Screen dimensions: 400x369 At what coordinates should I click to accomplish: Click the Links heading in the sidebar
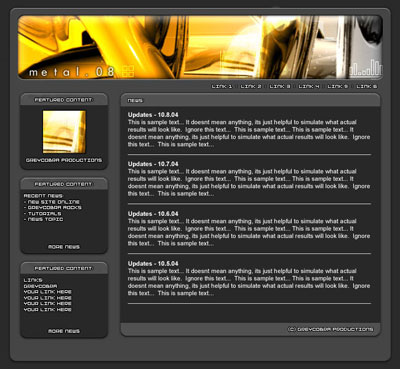pos(33,280)
